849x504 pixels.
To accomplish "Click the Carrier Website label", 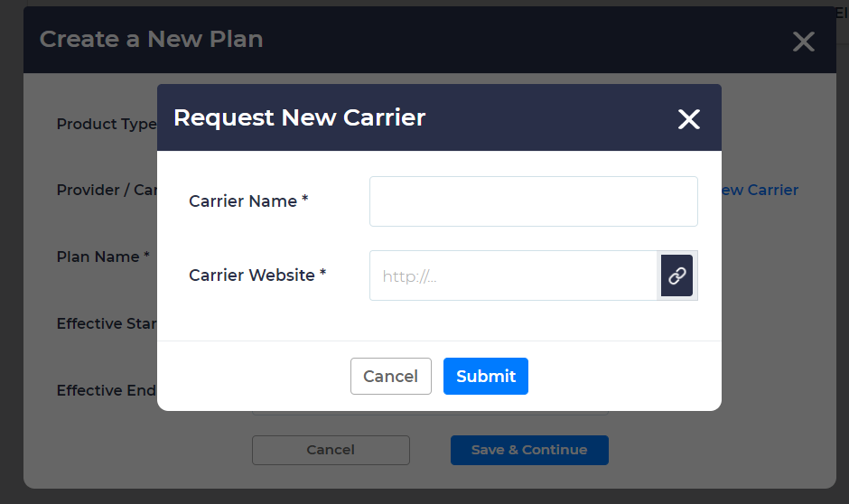I will [257, 275].
